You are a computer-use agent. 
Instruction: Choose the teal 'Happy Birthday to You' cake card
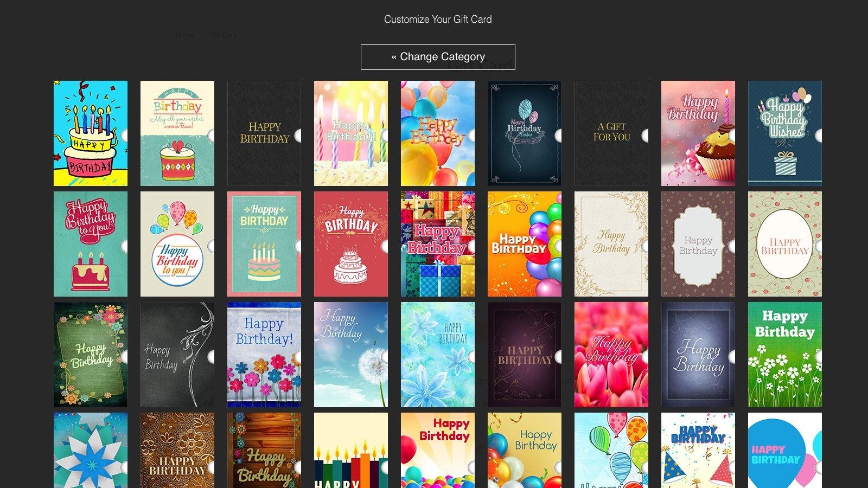(90, 244)
